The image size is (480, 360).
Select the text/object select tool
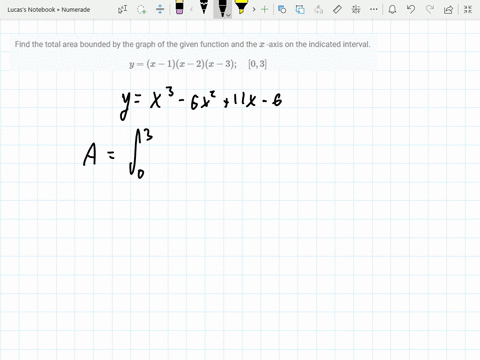(123, 9)
